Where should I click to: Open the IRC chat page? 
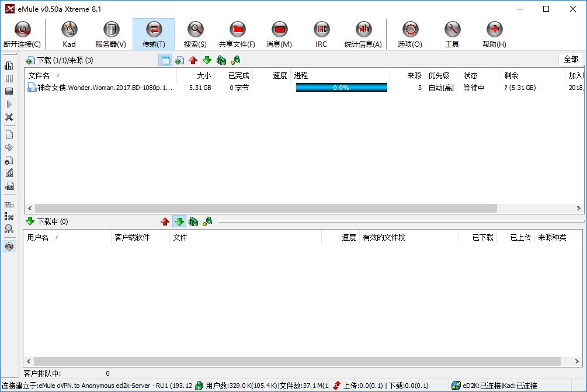tap(321, 34)
